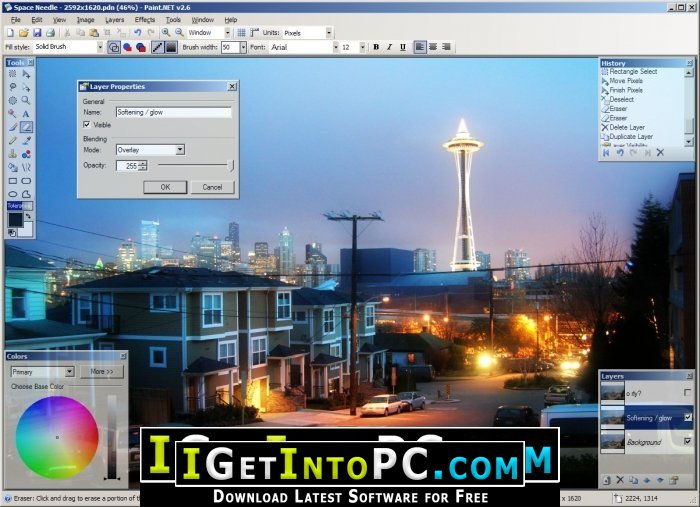Open the Layers menu
This screenshot has height=507, width=700.
pos(115,19)
